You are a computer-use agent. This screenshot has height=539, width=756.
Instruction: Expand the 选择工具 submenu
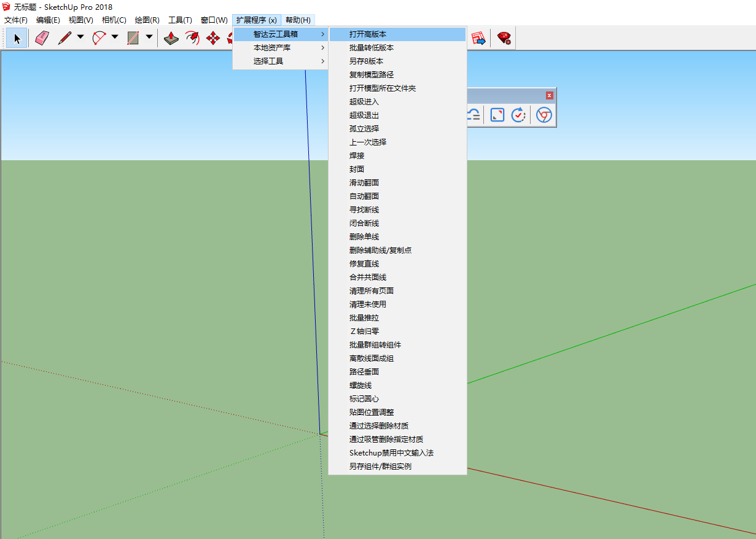coord(281,61)
